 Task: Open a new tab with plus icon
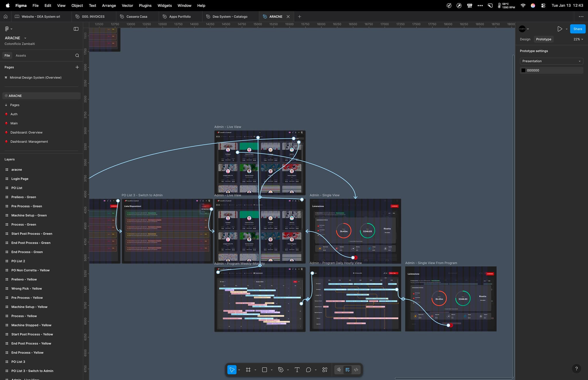point(299,17)
